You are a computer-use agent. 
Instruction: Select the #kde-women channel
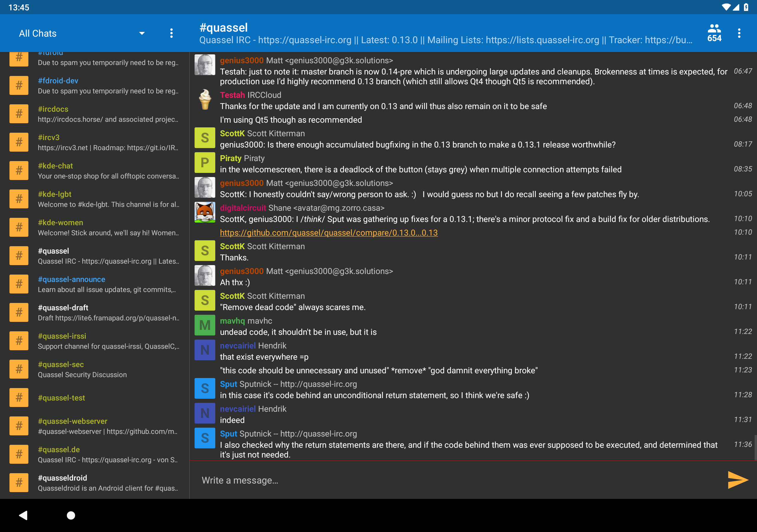click(x=95, y=228)
